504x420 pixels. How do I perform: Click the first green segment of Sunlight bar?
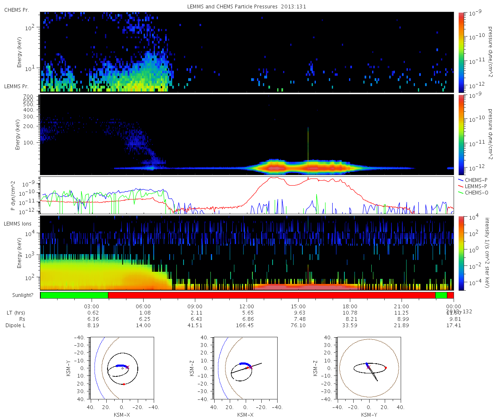point(74,295)
